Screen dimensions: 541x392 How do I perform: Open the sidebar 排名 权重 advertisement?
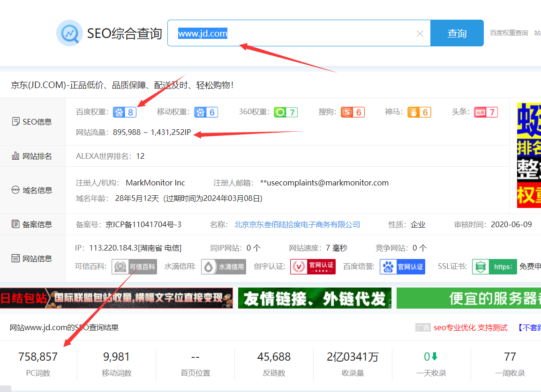(529, 155)
